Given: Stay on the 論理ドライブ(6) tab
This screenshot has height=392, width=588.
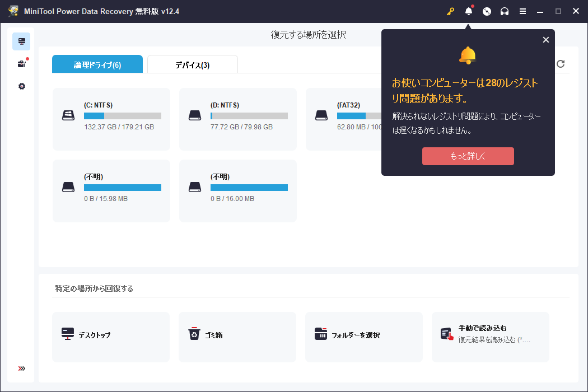Looking at the screenshot, I should (x=97, y=64).
